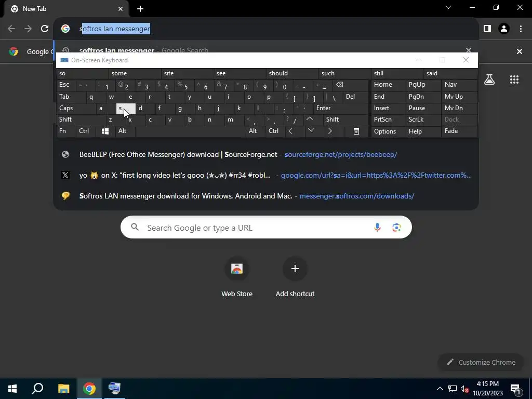Image resolution: width=532 pixels, height=399 pixels.
Task: Click the Mv Up key on keyboard
Action: tap(459, 97)
